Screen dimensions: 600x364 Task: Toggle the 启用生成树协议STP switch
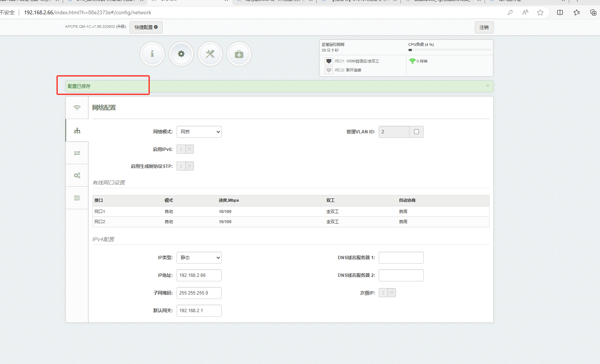(x=185, y=166)
